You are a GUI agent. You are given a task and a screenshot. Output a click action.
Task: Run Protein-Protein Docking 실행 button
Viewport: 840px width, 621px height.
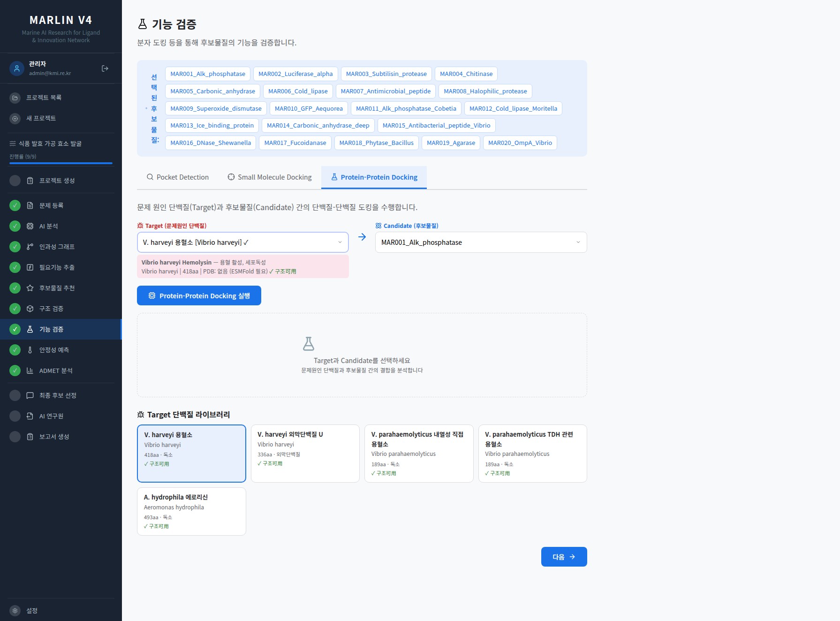[199, 295]
